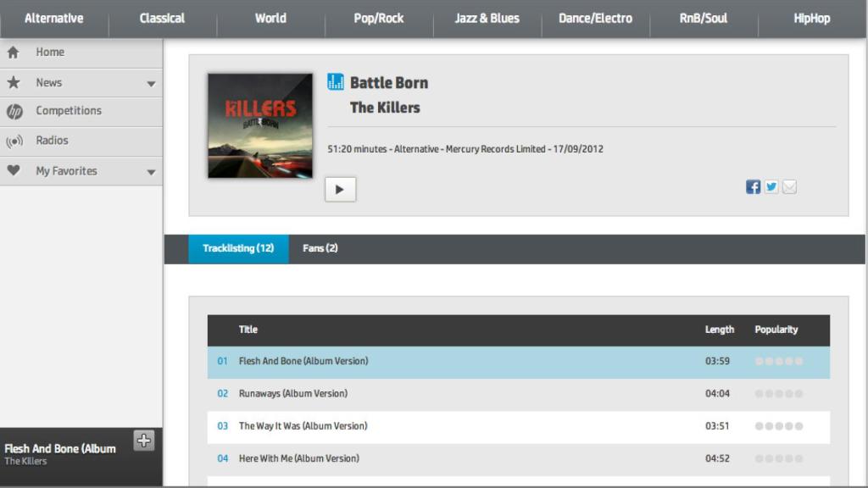The width and height of the screenshot is (868, 488).
Task: Select the Home icon in the sidebar
Action: (x=13, y=52)
